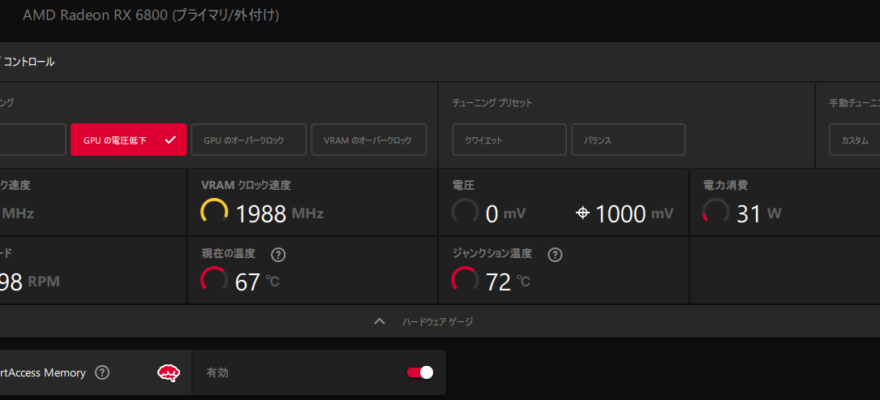Click the red brain Smart Access Memory icon
Screen dimensions: 880x400
[168, 373]
